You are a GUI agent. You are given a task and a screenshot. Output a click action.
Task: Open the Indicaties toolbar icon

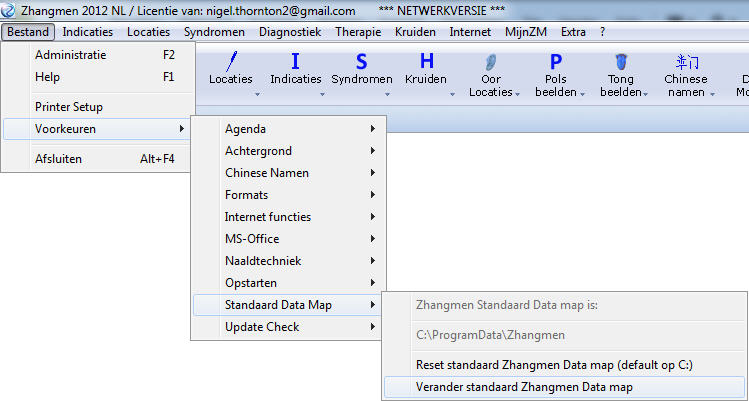[296, 62]
